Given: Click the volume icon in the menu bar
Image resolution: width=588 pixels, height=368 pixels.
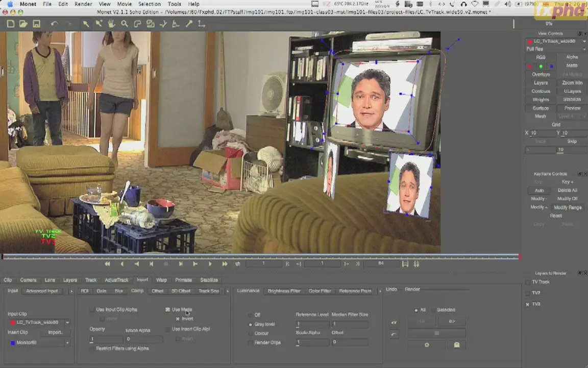Looking at the screenshot, I should pyautogui.click(x=508, y=4).
